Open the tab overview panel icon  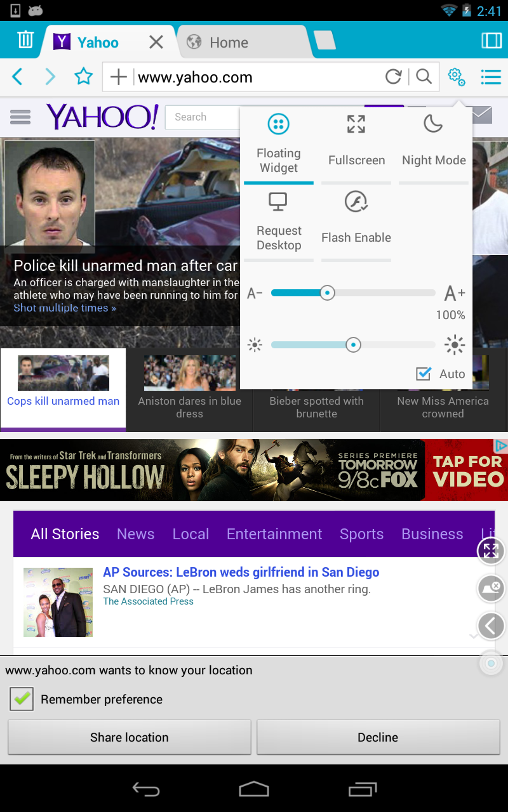click(491, 41)
